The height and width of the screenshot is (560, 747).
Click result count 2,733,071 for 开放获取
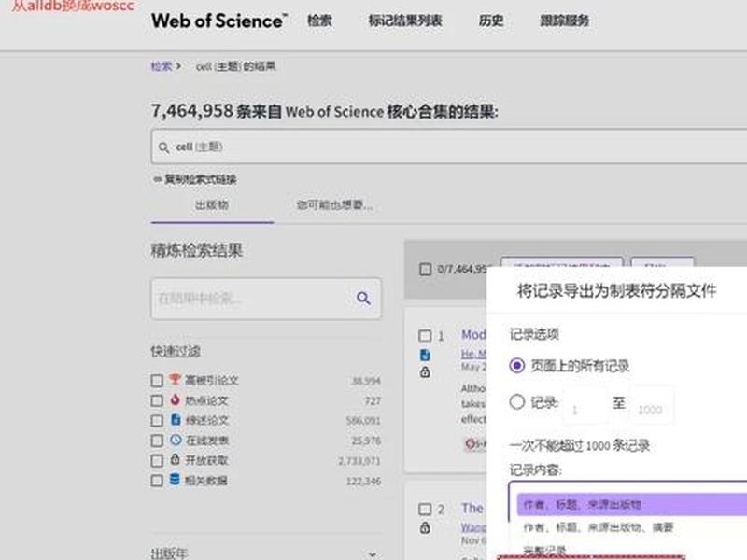pos(359,461)
